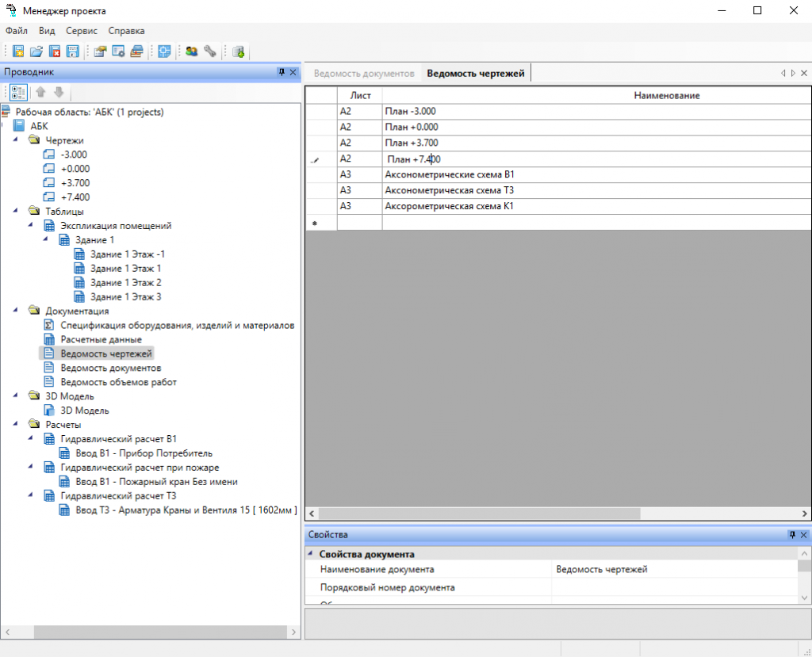Open the Сервис menu
812x657 pixels.
(82, 31)
